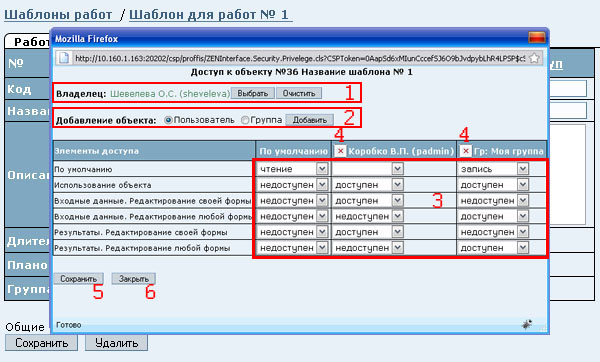This screenshot has height=362, width=600.
Task: Click the Готово status bar text
Action: pyautogui.click(x=68, y=325)
